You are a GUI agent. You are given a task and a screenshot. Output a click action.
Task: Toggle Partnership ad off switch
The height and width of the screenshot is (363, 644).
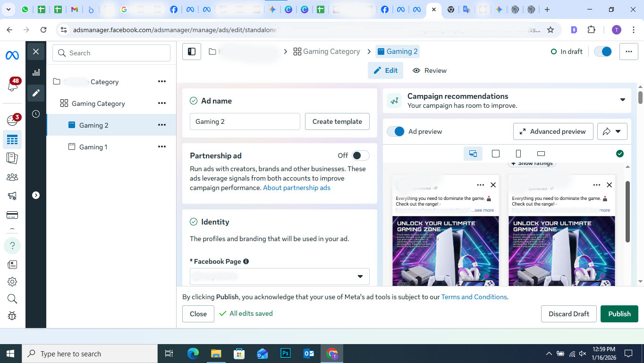point(360,155)
